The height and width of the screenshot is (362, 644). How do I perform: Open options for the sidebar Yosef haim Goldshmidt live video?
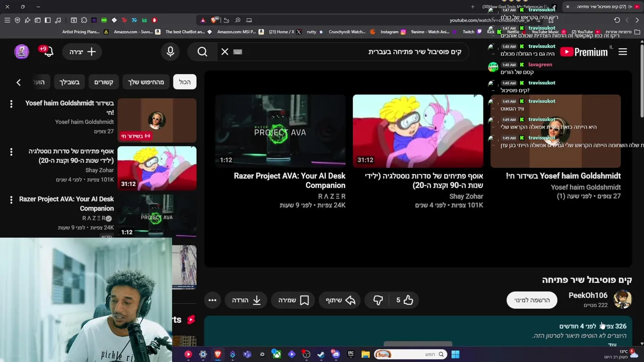(11, 104)
